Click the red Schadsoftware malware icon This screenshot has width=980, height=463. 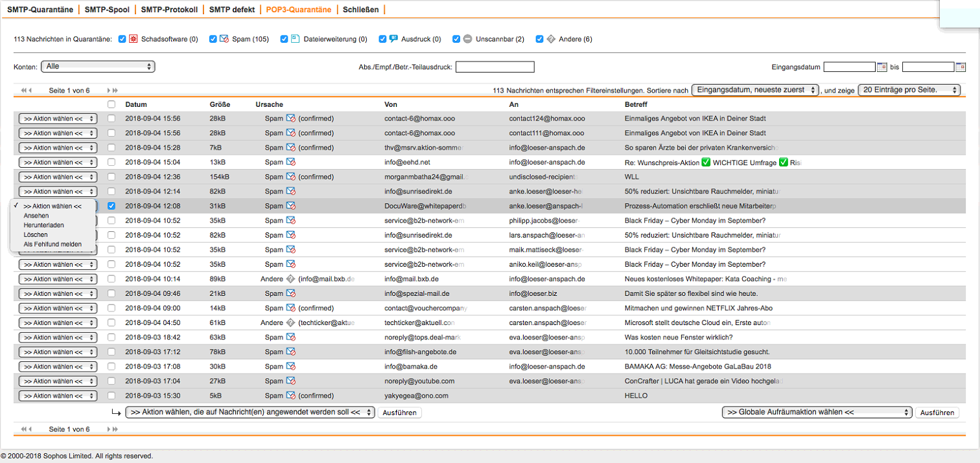point(134,39)
